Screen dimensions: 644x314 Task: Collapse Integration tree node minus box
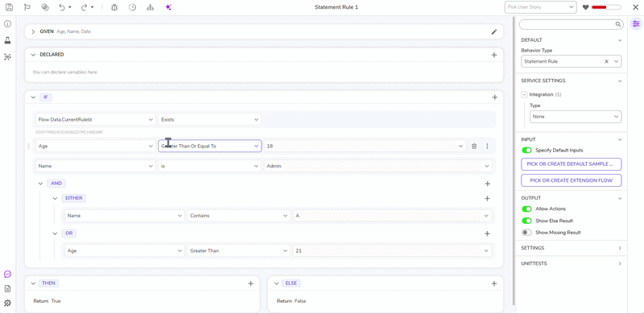(524, 94)
